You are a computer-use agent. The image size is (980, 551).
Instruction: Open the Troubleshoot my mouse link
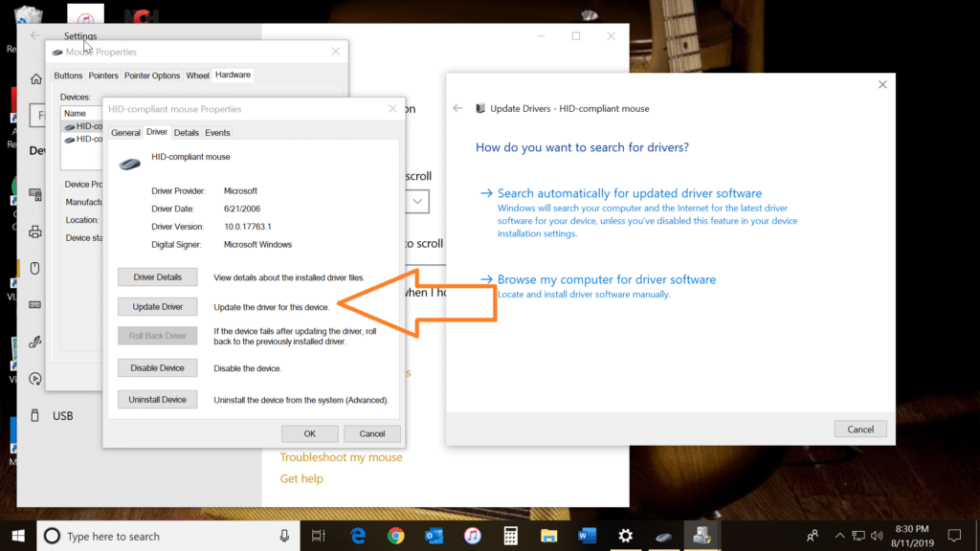click(341, 457)
